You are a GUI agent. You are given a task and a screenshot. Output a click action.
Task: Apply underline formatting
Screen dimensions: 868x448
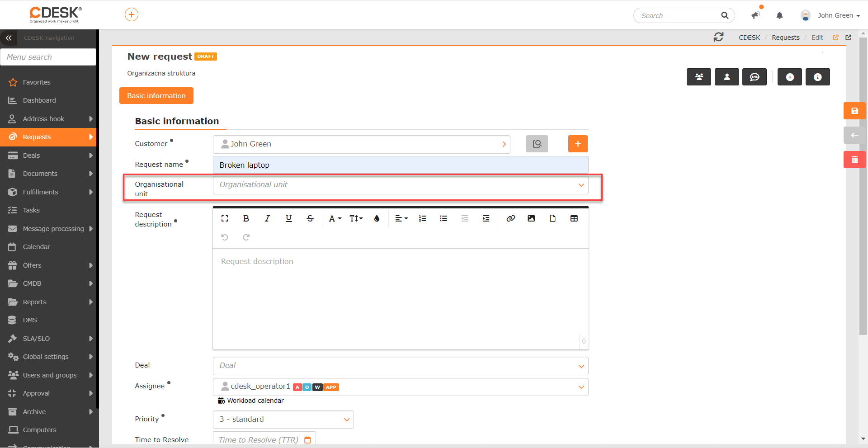pyautogui.click(x=288, y=218)
